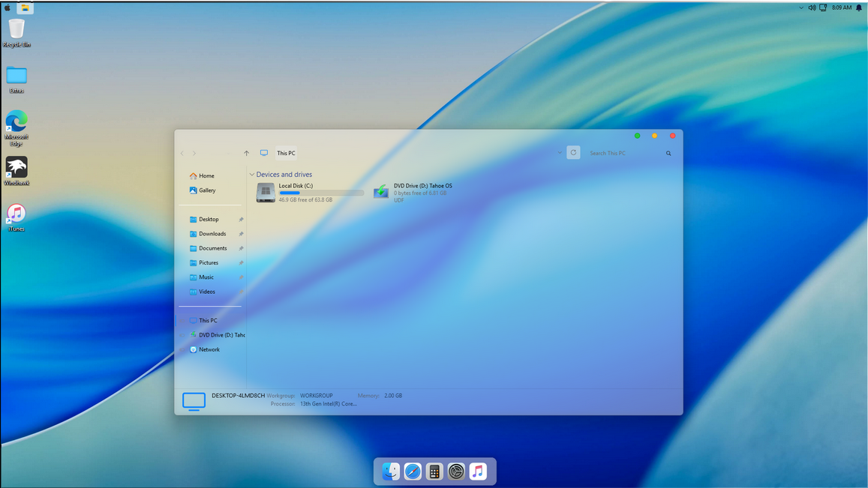
Task: Select the Microsoft Edge desktop icon
Action: [17, 122]
